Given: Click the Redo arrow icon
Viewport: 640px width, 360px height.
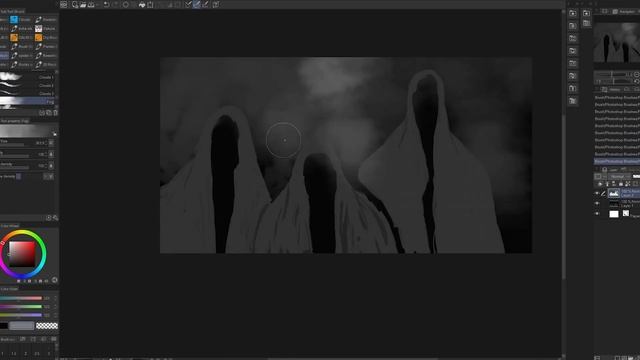Looking at the screenshot, I should pyautogui.click(x=115, y=4).
